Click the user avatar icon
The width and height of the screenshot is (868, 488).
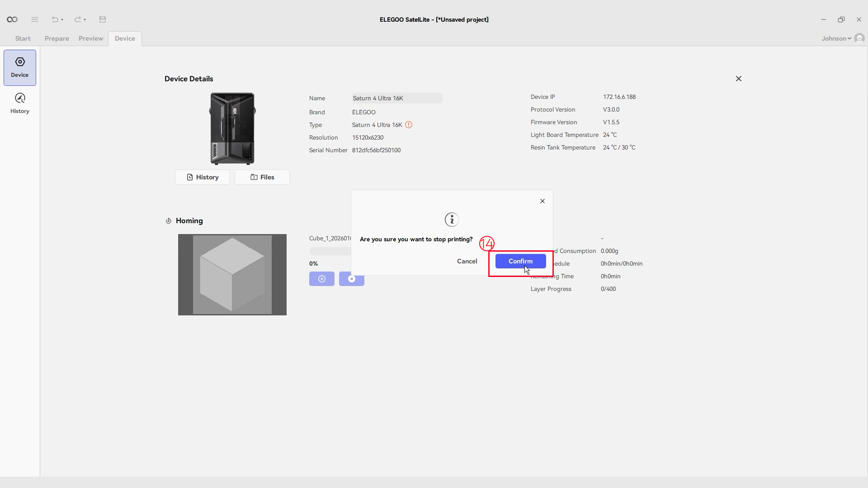click(x=860, y=38)
